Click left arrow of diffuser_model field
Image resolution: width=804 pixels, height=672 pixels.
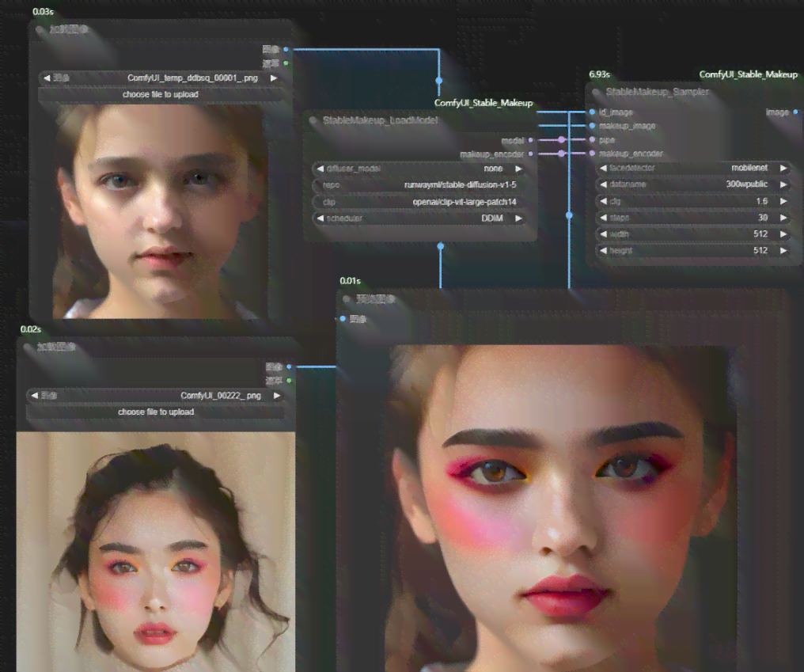click(x=320, y=169)
